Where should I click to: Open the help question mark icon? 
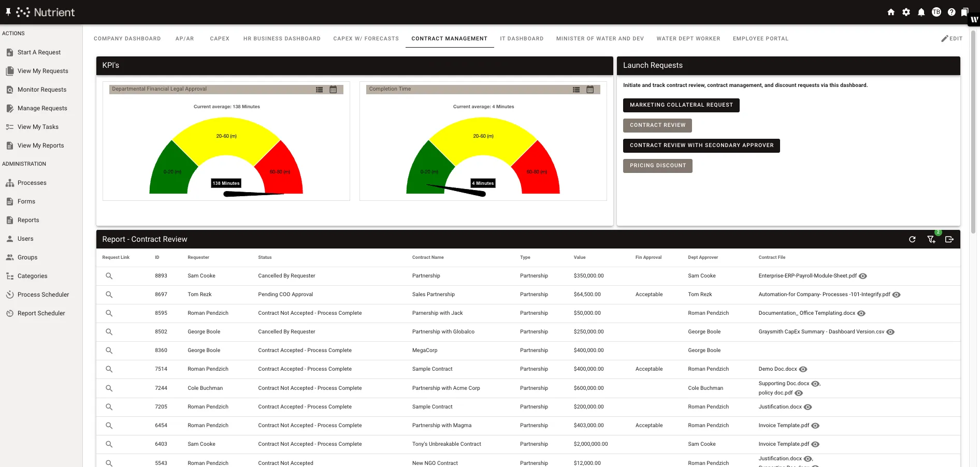952,11
